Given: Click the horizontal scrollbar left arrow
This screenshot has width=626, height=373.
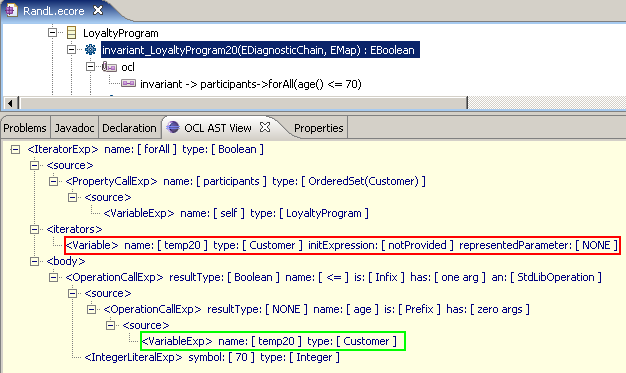Looking at the screenshot, I should point(10,103).
